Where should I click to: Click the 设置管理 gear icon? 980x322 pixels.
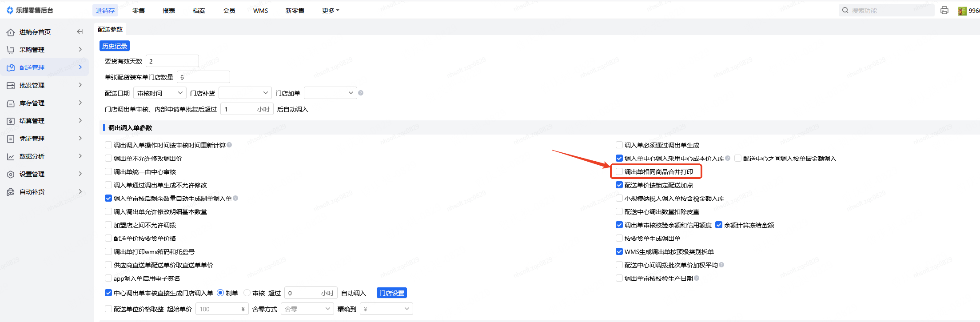[11, 174]
